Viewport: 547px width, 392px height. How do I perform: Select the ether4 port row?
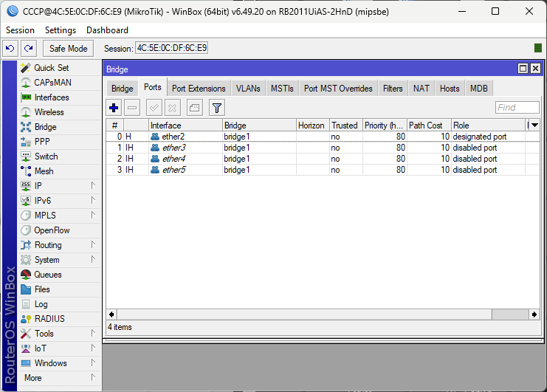point(323,159)
